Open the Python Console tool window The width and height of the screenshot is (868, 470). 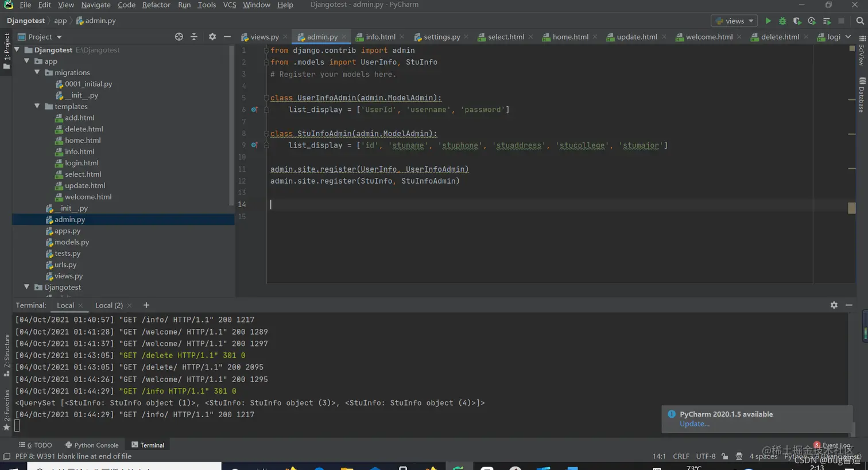point(92,445)
